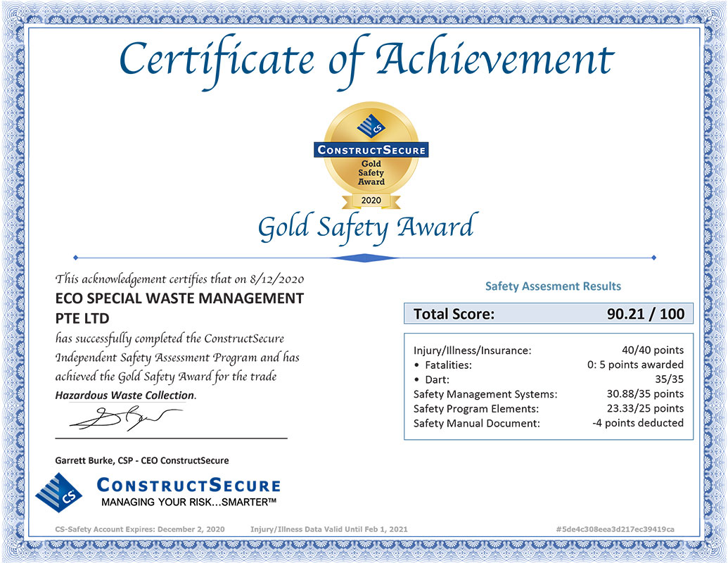Click the certificate hash ID #5de4c308eea3d217ec39419ca
The height and width of the screenshot is (563, 728).
[615, 529]
